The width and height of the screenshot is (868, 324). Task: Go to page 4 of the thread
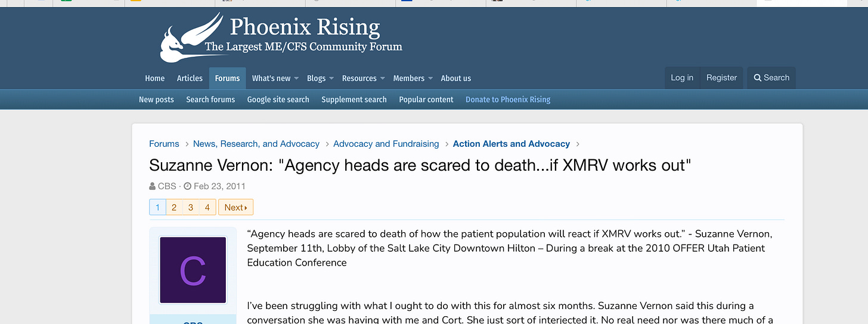click(207, 207)
